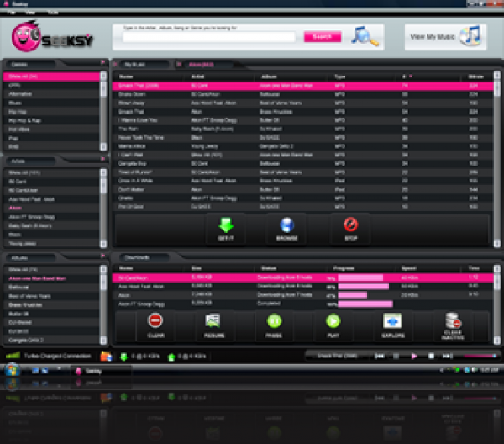Click the red CLEAR icon in downloads

pyautogui.click(x=155, y=320)
